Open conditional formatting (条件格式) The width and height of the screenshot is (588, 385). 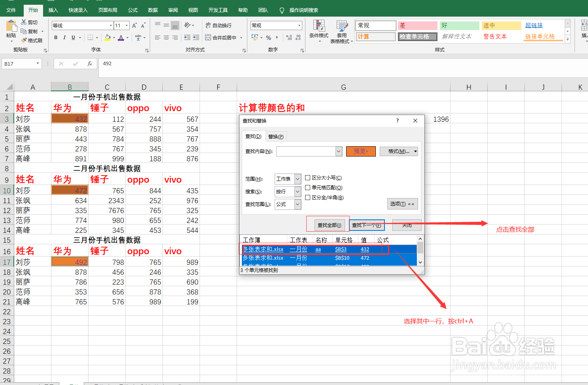click(x=318, y=32)
